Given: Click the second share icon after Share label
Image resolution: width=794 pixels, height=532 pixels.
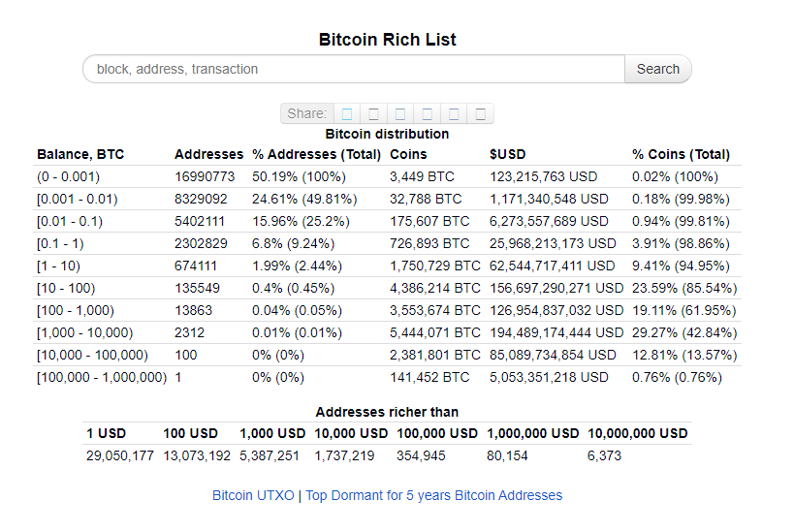Looking at the screenshot, I should (373, 114).
